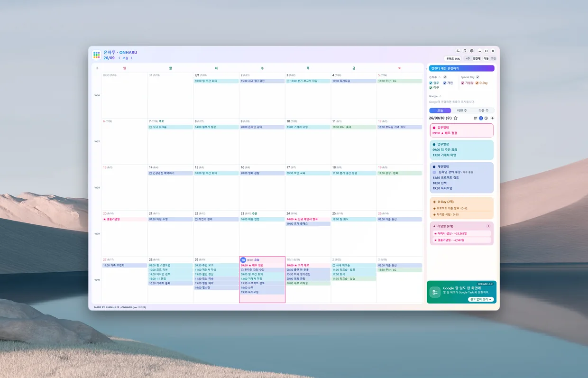The height and width of the screenshot is (378, 588).
Task: Open settings via the gear icon
Action: point(472,51)
